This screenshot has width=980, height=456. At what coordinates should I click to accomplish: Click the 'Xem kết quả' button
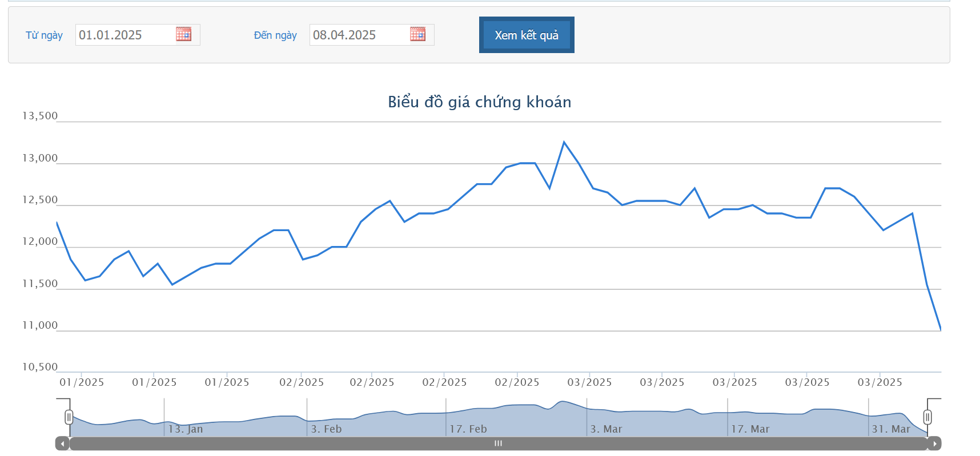point(527,35)
